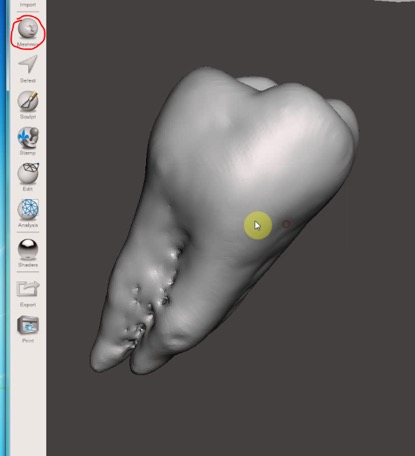
Task: Open the Sculpt brush tool
Action: click(x=28, y=101)
